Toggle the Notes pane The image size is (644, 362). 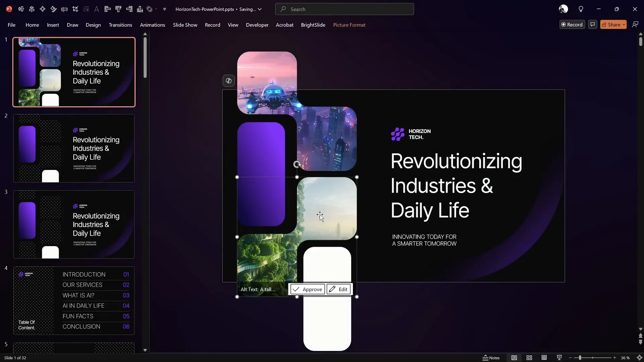491,358
